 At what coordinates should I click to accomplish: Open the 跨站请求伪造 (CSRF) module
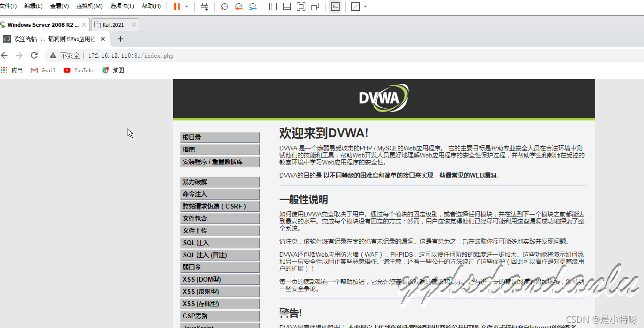tap(220, 206)
